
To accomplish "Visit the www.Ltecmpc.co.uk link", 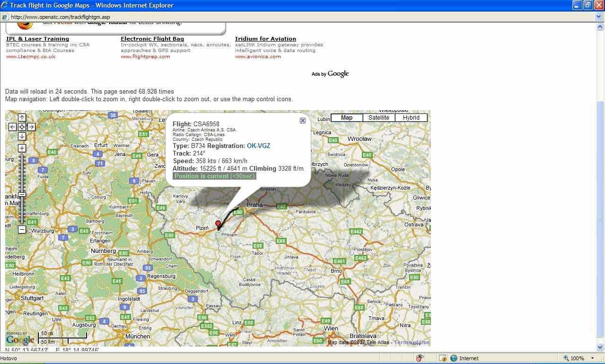I will [x=31, y=57].
